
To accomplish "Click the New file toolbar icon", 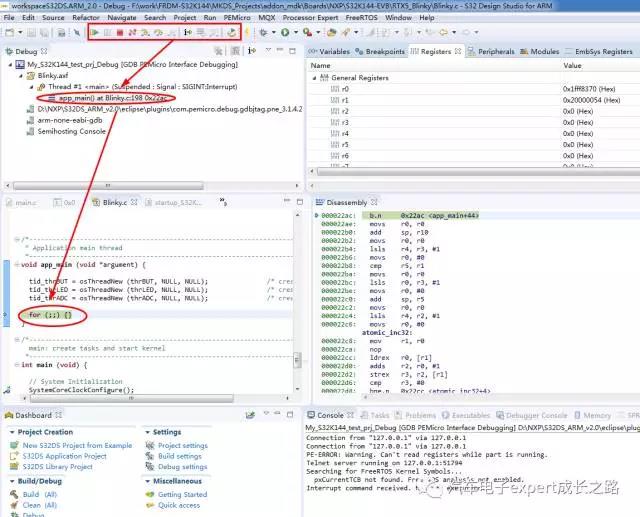I will 9,32.
